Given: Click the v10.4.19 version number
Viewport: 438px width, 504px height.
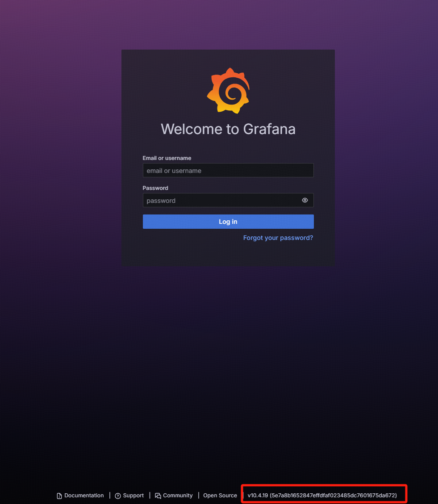Looking at the screenshot, I should tap(258, 496).
